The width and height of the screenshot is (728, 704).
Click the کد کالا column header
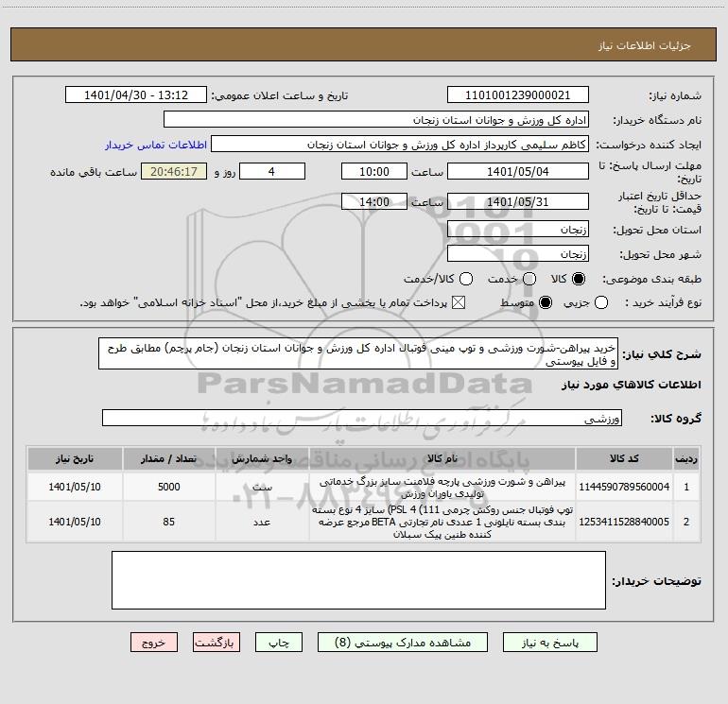coord(624,458)
